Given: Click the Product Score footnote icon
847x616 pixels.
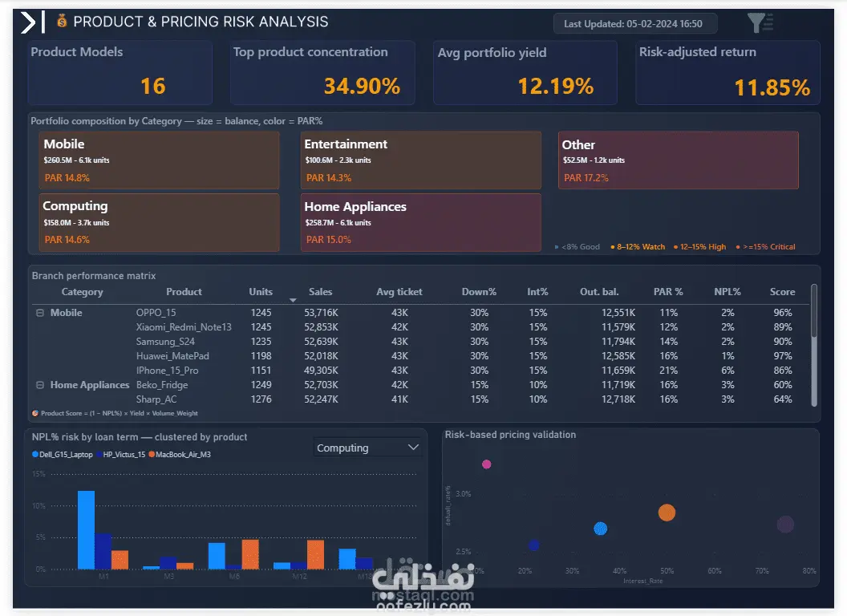Looking at the screenshot, I should coord(35,413).
